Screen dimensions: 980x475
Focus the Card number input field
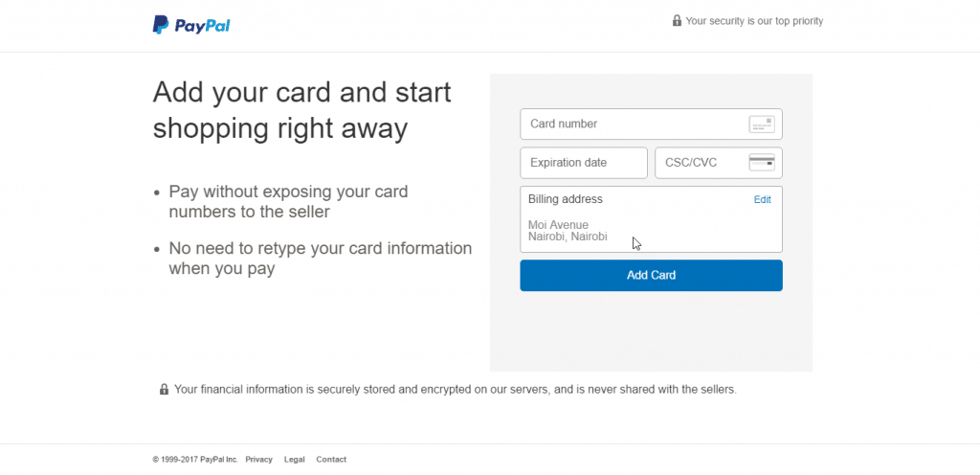click(x=632, y=124)
